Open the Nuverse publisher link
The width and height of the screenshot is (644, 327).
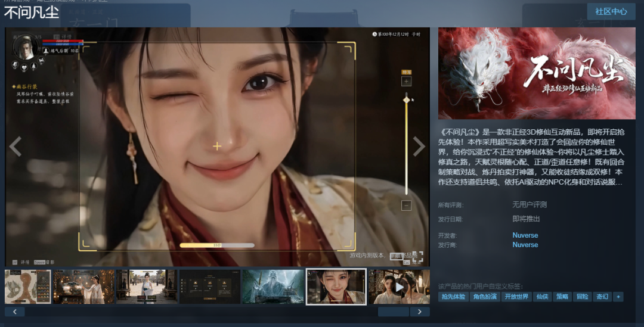click(525, 245)
